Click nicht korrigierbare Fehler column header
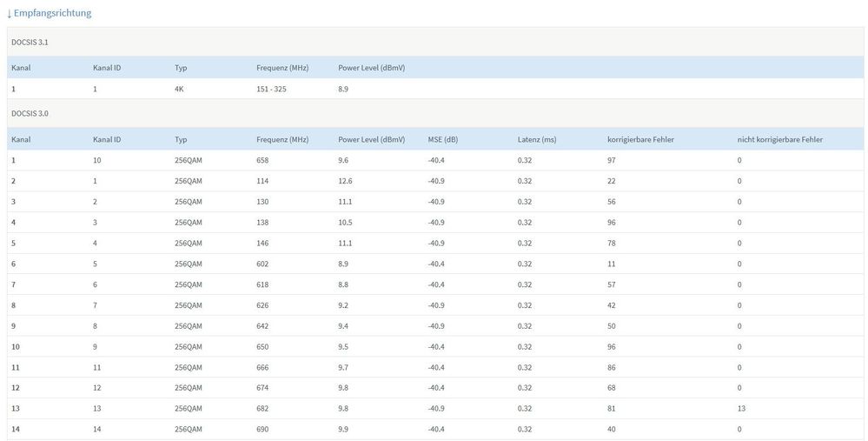868x441 pixels. (779, 140)
